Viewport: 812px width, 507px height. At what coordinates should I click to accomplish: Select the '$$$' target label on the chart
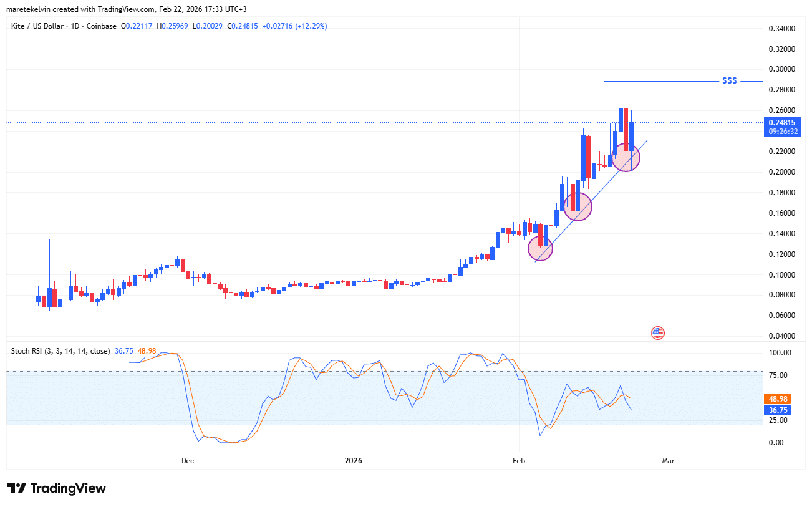tap(730, 80)
